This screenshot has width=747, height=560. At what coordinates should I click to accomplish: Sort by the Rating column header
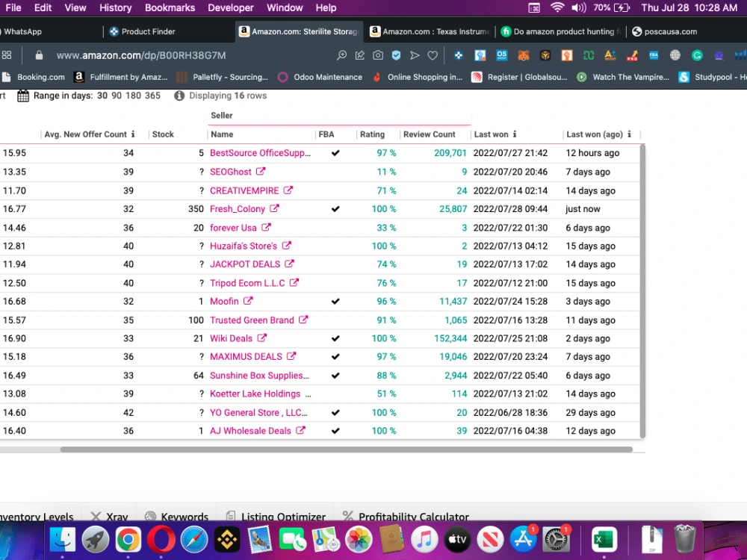[372, 134]
